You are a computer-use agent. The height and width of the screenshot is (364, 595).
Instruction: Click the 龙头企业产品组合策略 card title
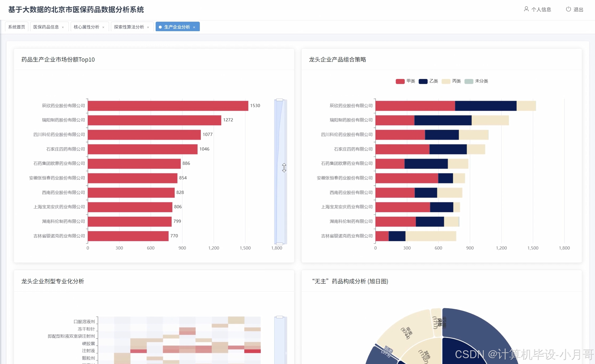337,59
